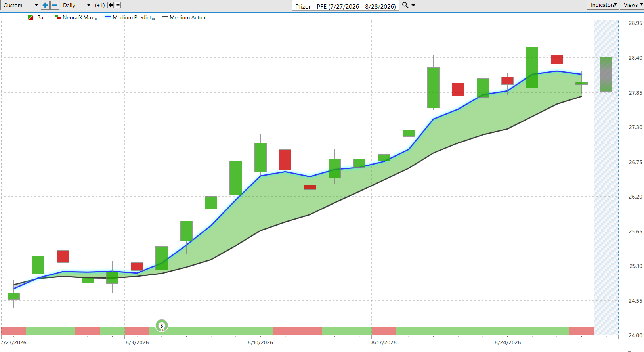Image resolution: width=644 pixels, height=352 pixels.
Task: Click the Pfizer - PFE symbol title box
Action: (346, 6)
